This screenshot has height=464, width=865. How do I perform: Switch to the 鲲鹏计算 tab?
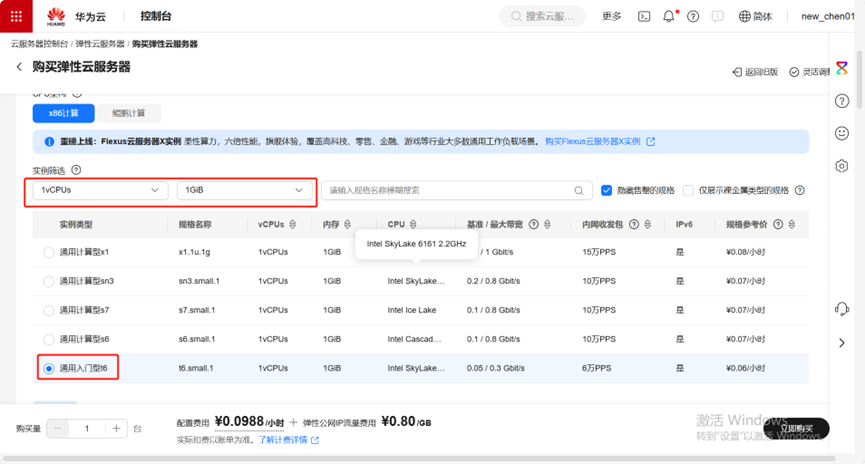(x=128, y=113)
